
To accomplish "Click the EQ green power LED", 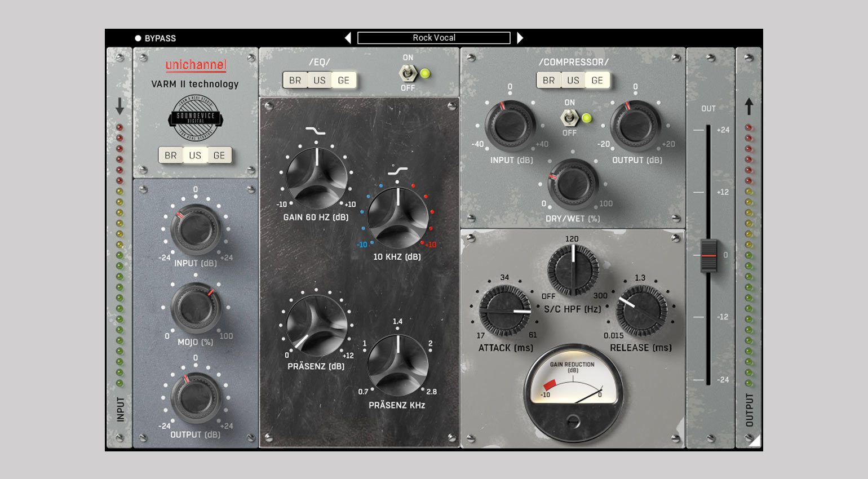I will (426, 73).
